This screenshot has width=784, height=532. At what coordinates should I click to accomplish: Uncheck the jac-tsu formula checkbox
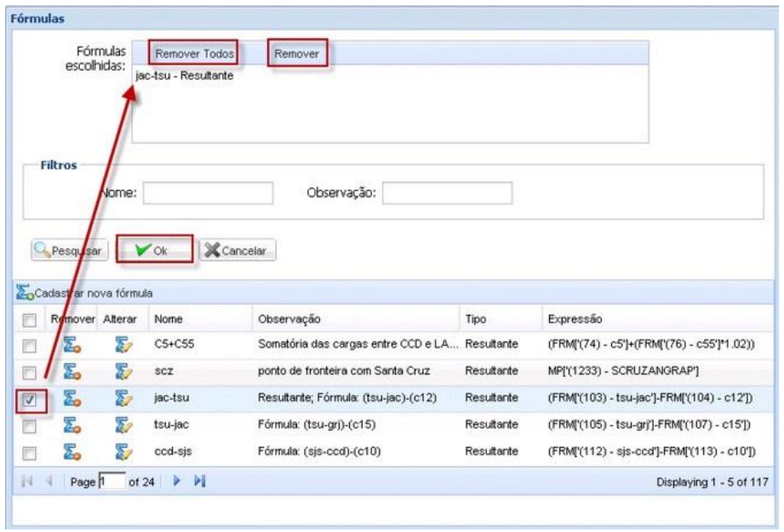pos(28,399)
